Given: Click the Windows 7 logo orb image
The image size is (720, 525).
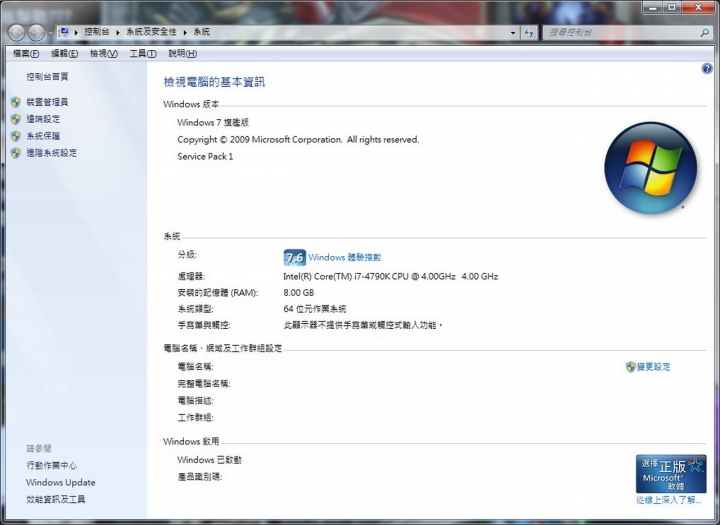Looking at the screenshot, I should click(651, 168).
